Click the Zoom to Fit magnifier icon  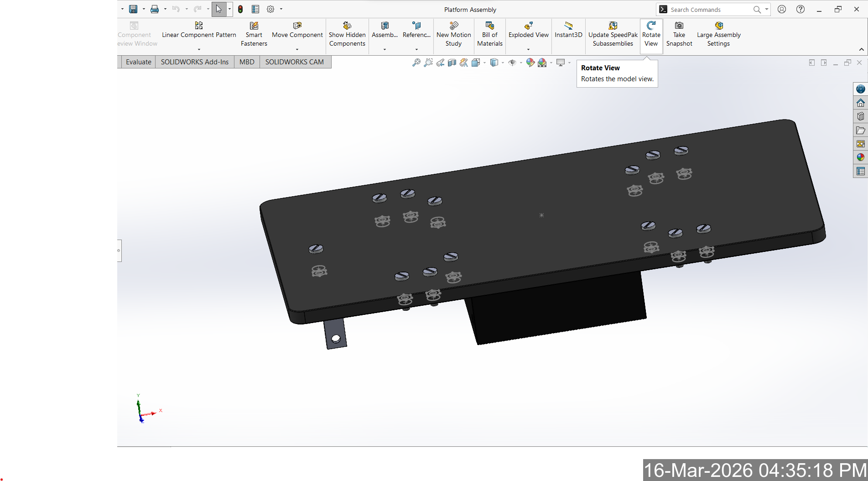[x=416, y=63]
